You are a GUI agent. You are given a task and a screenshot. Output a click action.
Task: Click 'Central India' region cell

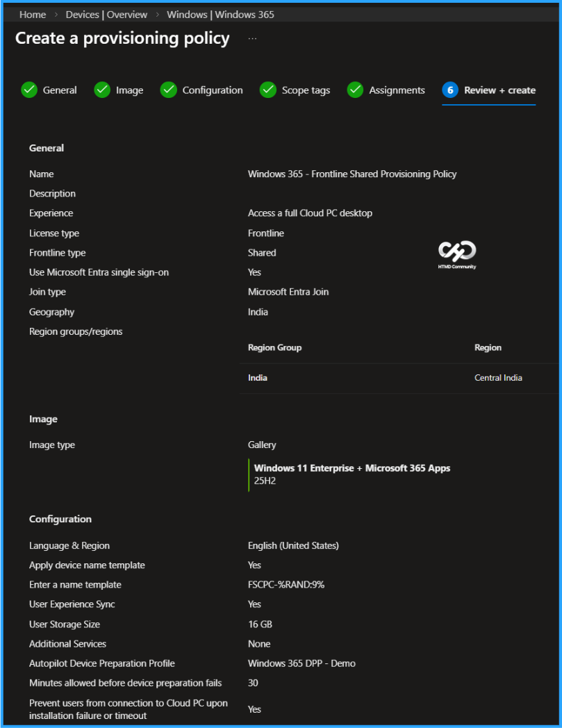498,378
